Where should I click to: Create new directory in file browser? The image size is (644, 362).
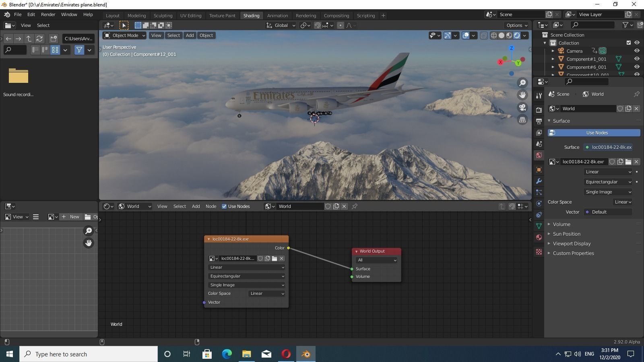[x=54, y=39]
